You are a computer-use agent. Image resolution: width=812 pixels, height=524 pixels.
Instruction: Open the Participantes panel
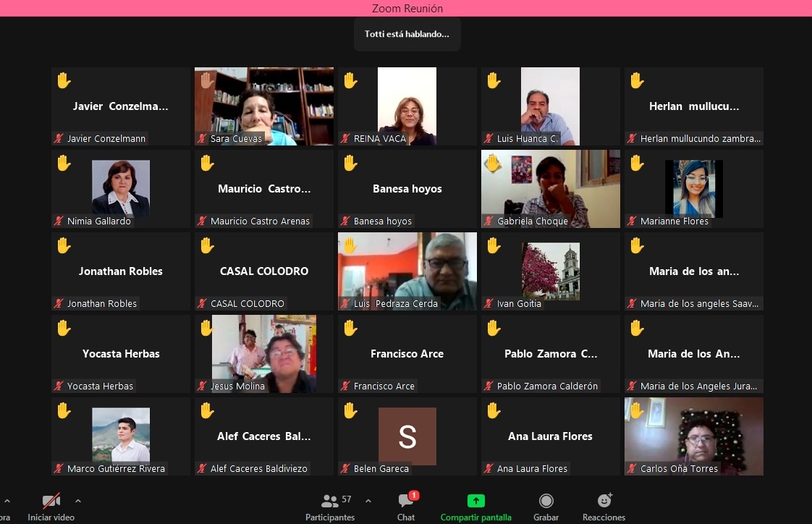[x=330, y=502]
